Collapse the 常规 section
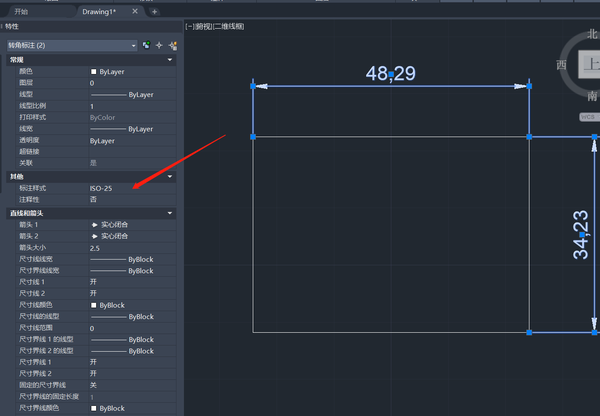Screen dimensions: 600x416 pos(170,60)
